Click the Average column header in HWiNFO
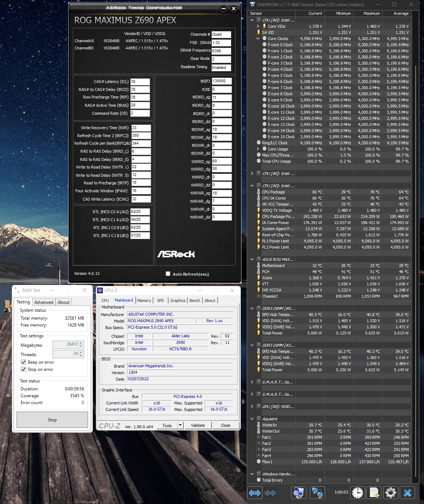 click(397, 13)
